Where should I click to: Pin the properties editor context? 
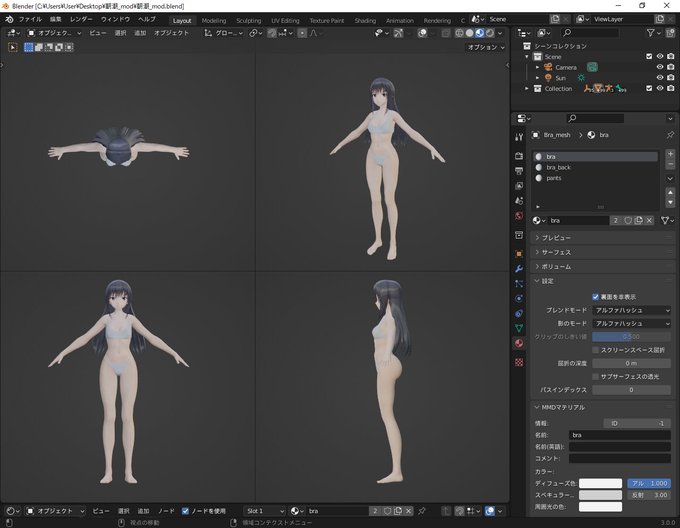coord(670,135)
